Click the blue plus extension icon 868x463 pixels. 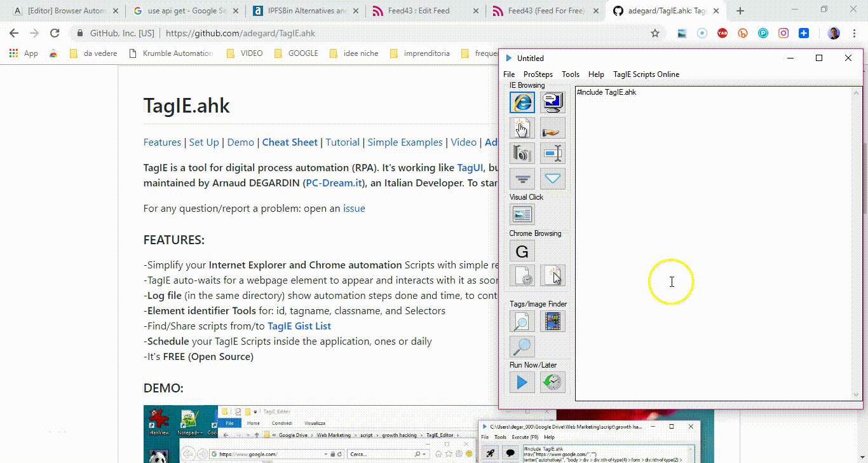tap(804, 34)
